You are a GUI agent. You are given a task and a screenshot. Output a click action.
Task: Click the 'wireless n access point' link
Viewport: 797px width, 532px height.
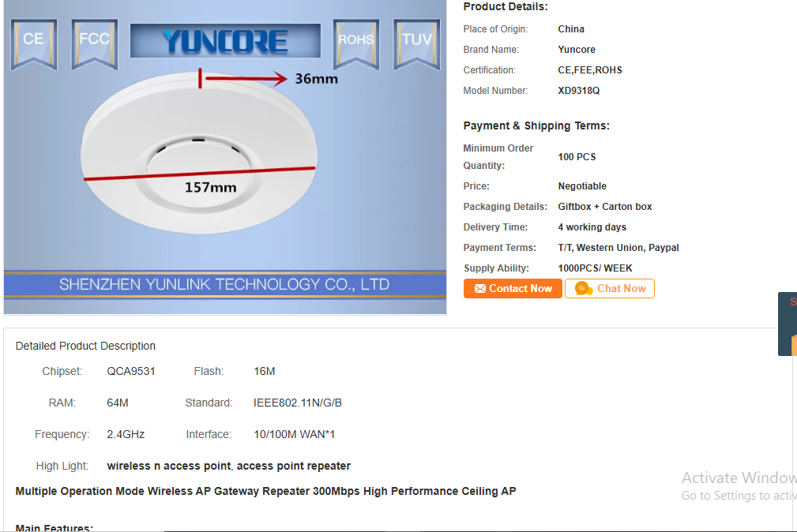[x=169, y=466]
